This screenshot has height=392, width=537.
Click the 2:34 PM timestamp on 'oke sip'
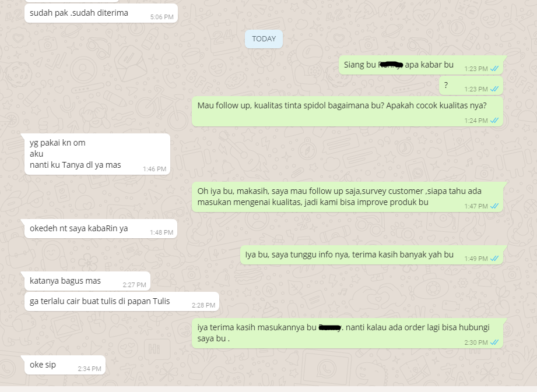tap(89, 369)
